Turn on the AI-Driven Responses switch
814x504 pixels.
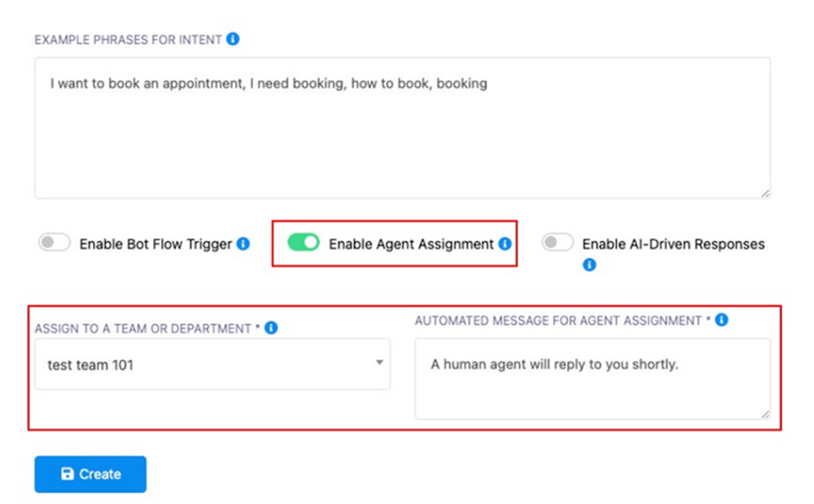557,243
